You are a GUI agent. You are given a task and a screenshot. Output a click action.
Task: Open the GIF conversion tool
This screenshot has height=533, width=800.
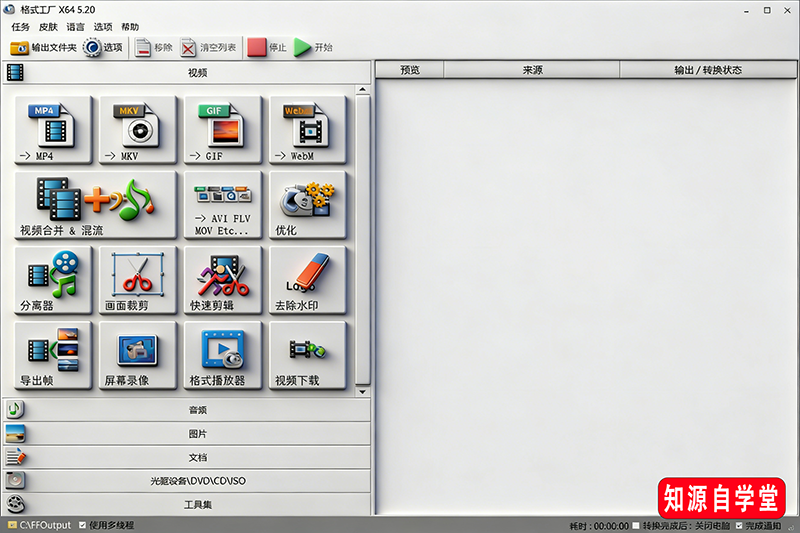point(223,131)
